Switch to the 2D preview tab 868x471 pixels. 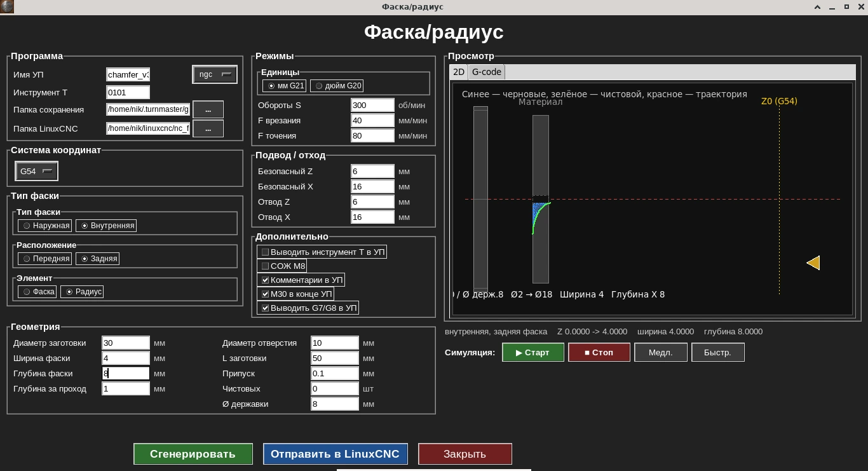(x=458, y=72)
